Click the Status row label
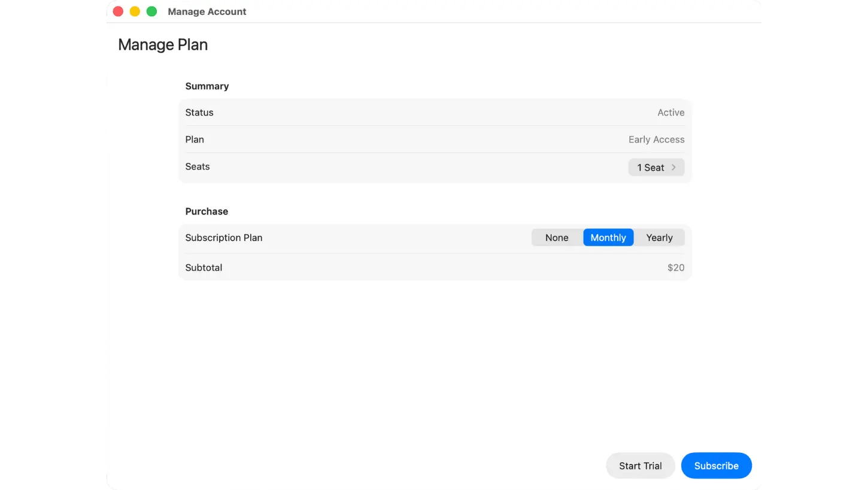This screenshot has height=490, width=868. point(199,113)
